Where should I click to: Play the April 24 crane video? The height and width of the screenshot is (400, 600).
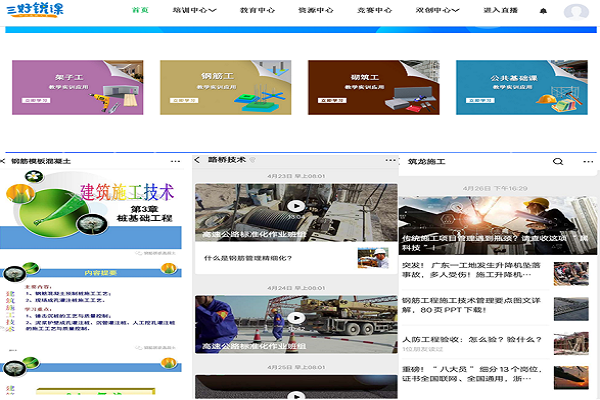(295, 318)
